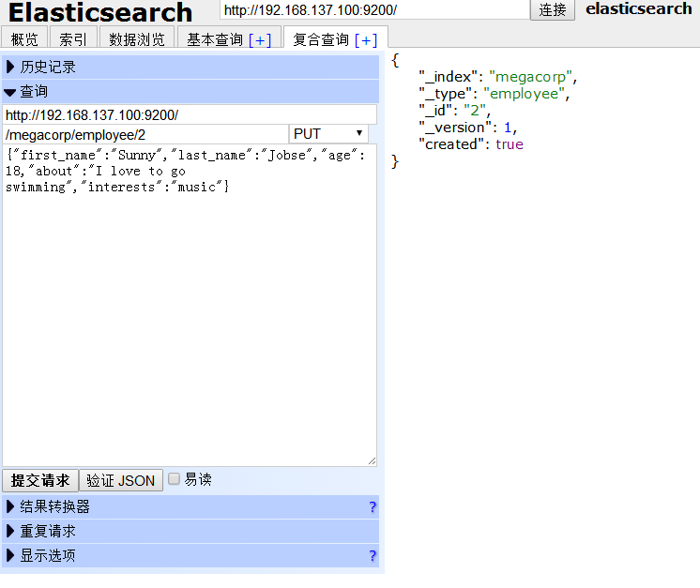This screenshot has height=588, width=700.
Task: Click the elasticsearch cluster name label
Action: (x=639, y=8)
